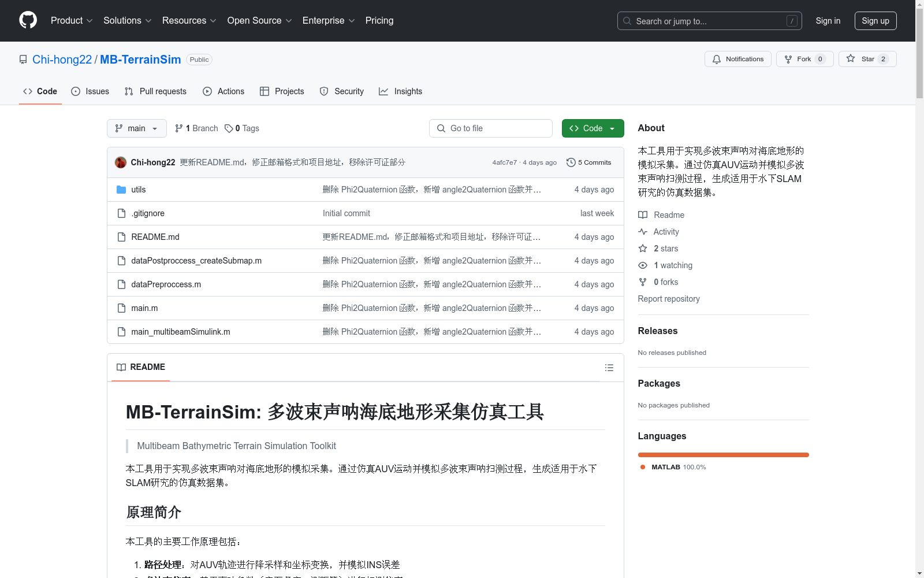924x578 pixels.
Task: Open the .gitignore file name
Action: (148, 213)
